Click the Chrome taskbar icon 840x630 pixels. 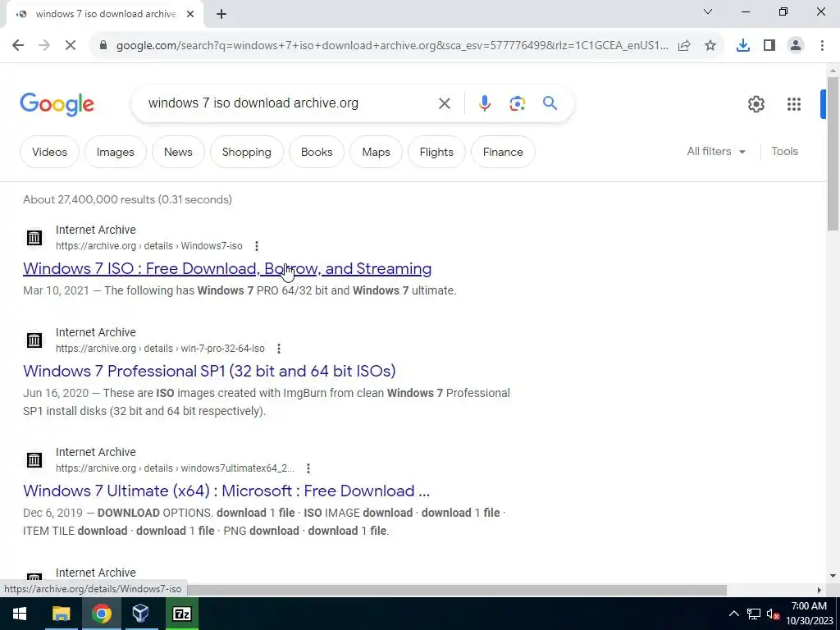[x=101, y=614]
